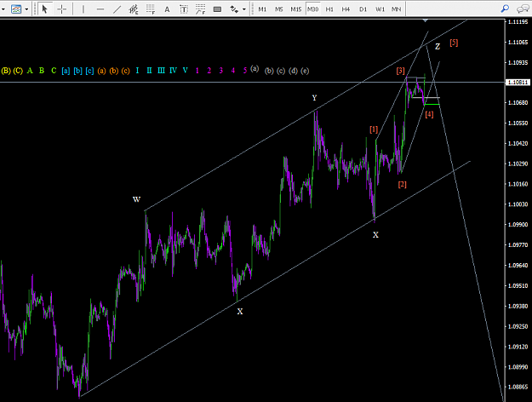The height and width of the screenshot is (402, 532).
Task: Select the red [1] wave label
Action: (x=374, y=129)
